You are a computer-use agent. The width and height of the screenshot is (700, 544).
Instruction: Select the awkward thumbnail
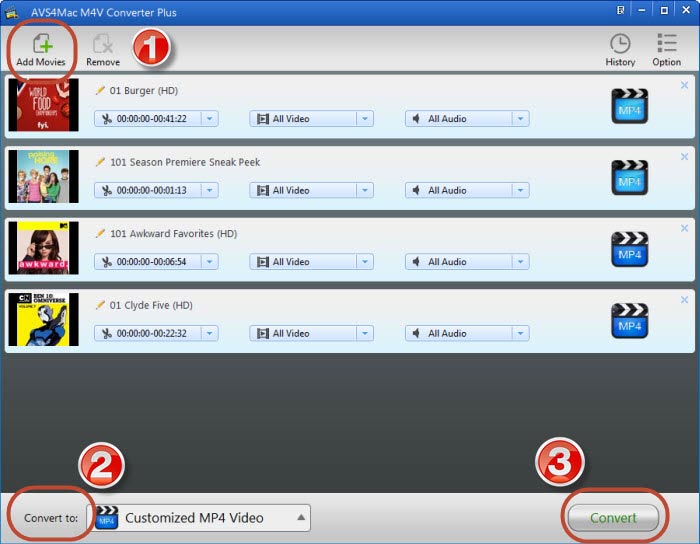pyautogui.click(x=43, y=248)
